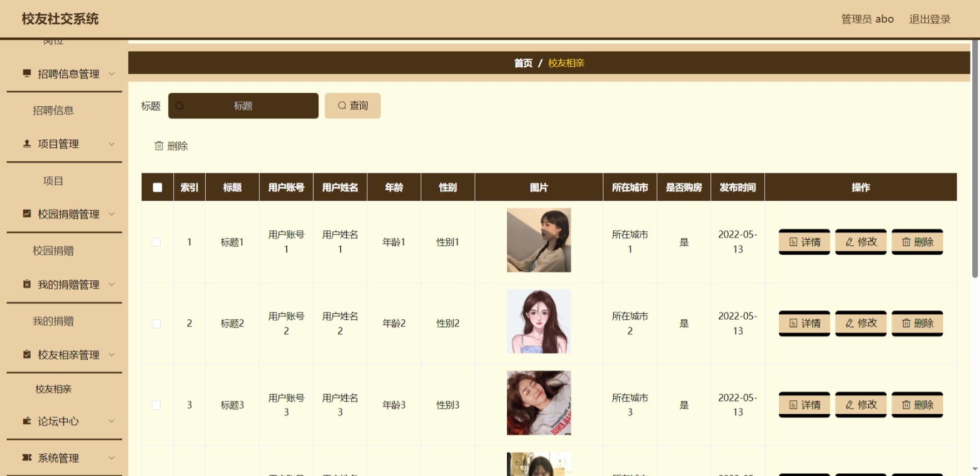
Task: Click the trash icon next to top 删除
Action: point(159,146)
